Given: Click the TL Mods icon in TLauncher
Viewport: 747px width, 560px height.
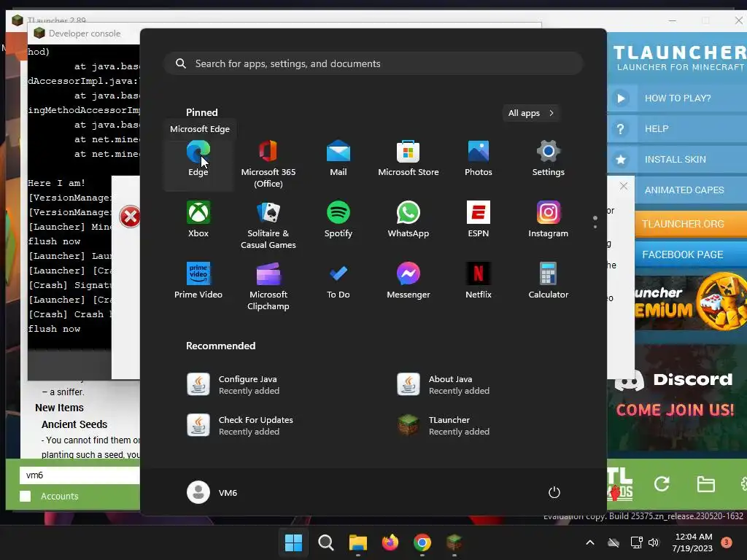Looking at the screenshot, I should pyautogui.click(x=620, y=484).
